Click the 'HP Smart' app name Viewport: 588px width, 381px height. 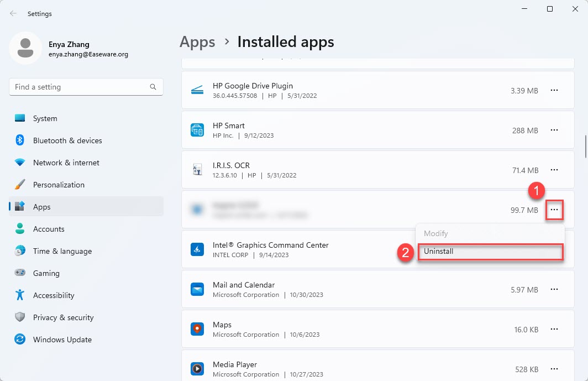[229, 126]
